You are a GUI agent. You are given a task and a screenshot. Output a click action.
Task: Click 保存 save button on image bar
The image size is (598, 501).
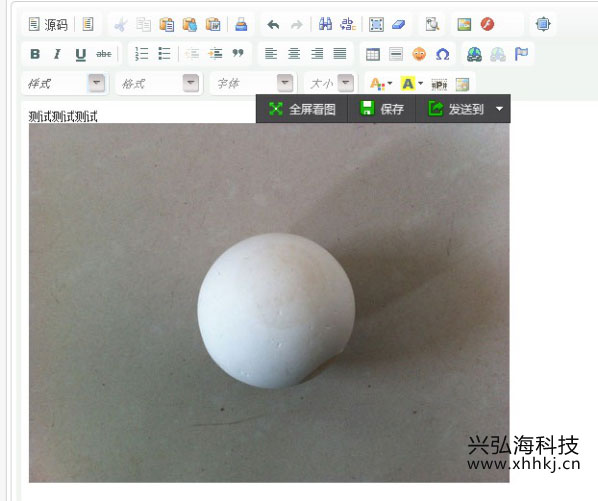click(382, 109)
